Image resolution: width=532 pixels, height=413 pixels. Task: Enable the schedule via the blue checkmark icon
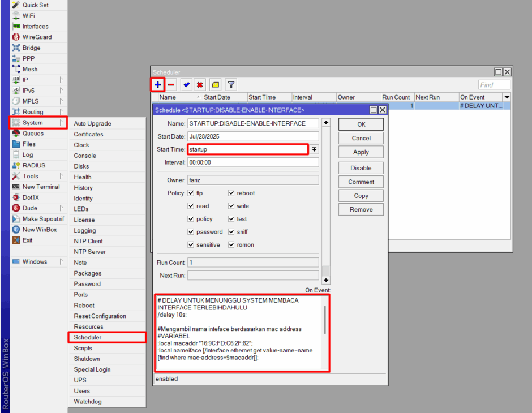186,84
